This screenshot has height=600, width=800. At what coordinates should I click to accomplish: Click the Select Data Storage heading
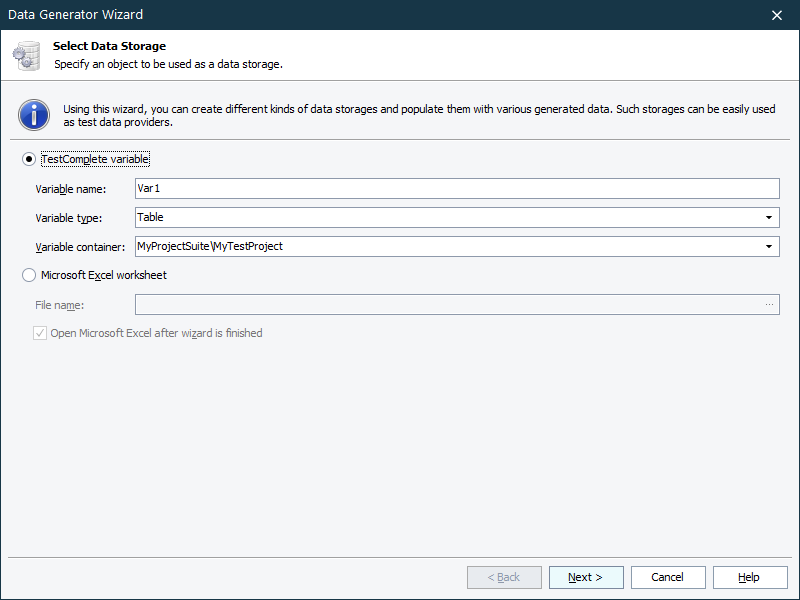pos(110,46)
